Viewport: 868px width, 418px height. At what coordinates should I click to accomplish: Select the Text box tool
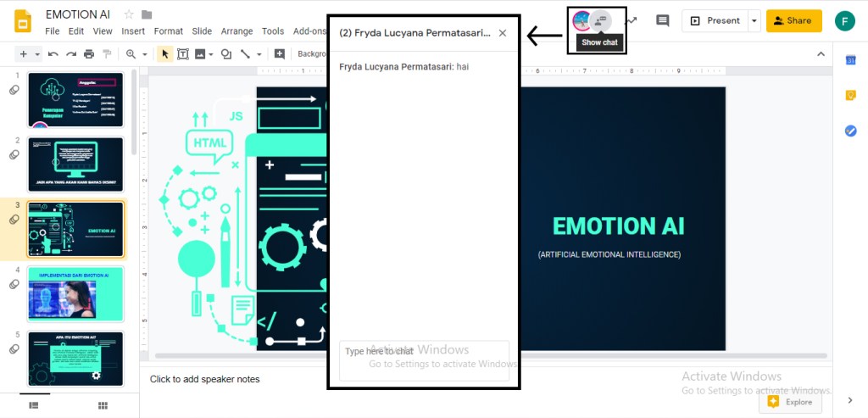point(183,54)
